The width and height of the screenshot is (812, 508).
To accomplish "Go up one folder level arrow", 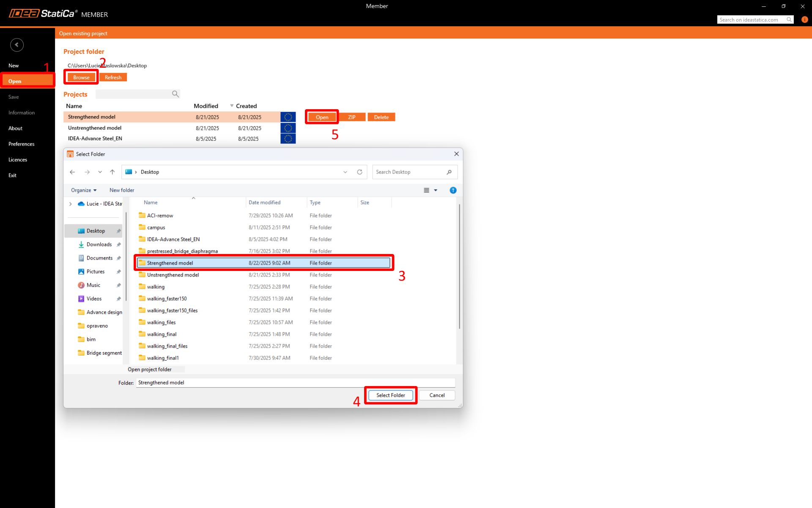I will [112, 172].
